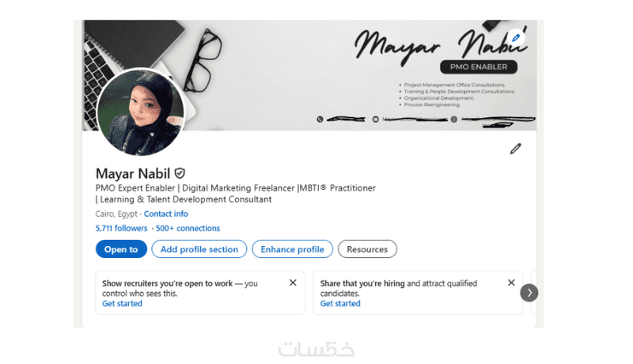The height and width of the screenshot is (364, 633).
Task: Click the email icon in the banner
Action: [x=375, y=119]
